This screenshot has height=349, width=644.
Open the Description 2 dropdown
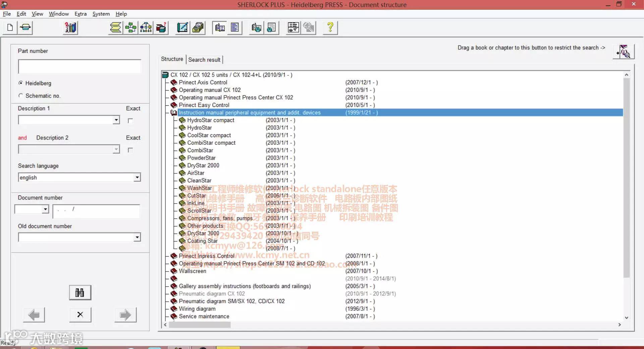116,149
